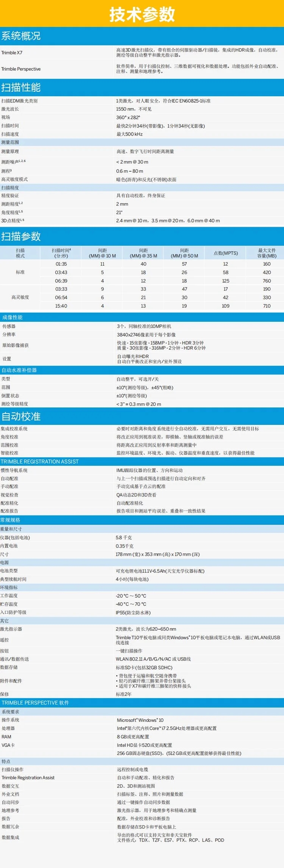
Task: Click the < 2 mm @ 30 m value
Action: tap(132, 162)
